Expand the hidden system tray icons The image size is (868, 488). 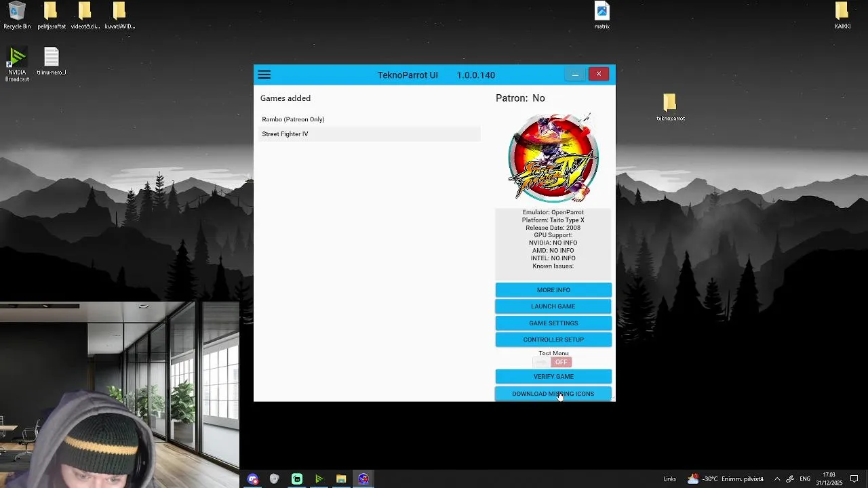(777, 479)
